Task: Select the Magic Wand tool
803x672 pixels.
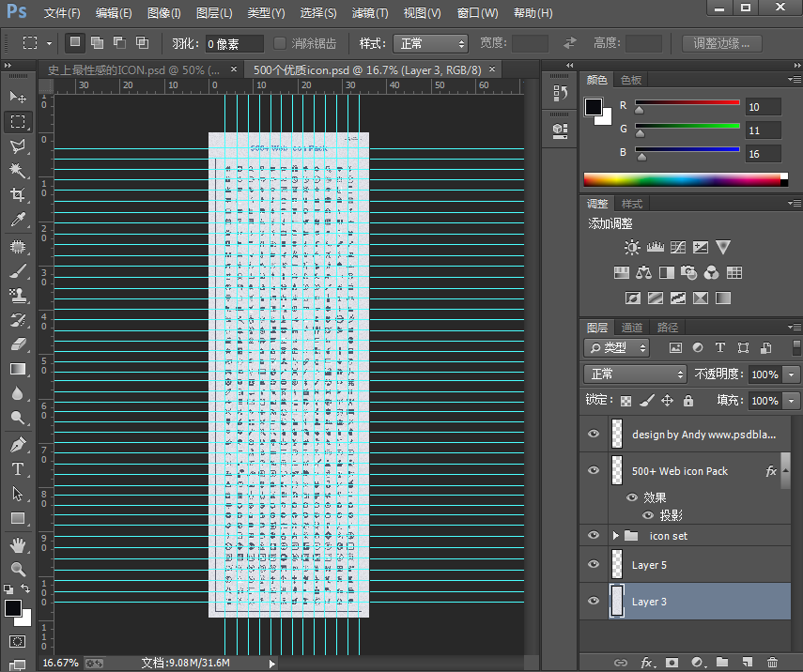Action: click(18, 170)
